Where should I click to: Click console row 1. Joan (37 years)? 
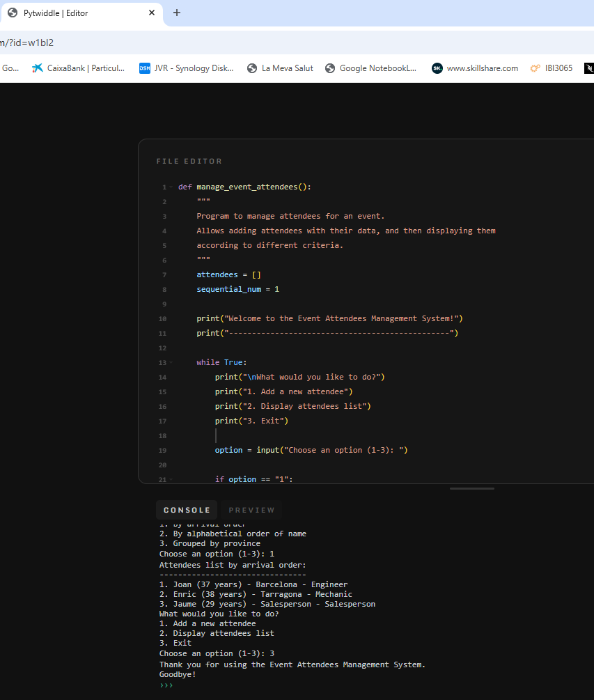pos(253,585)
